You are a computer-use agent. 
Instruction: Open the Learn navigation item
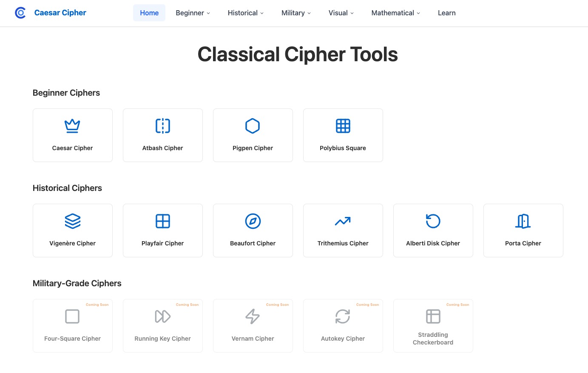[x=446, y=13]
